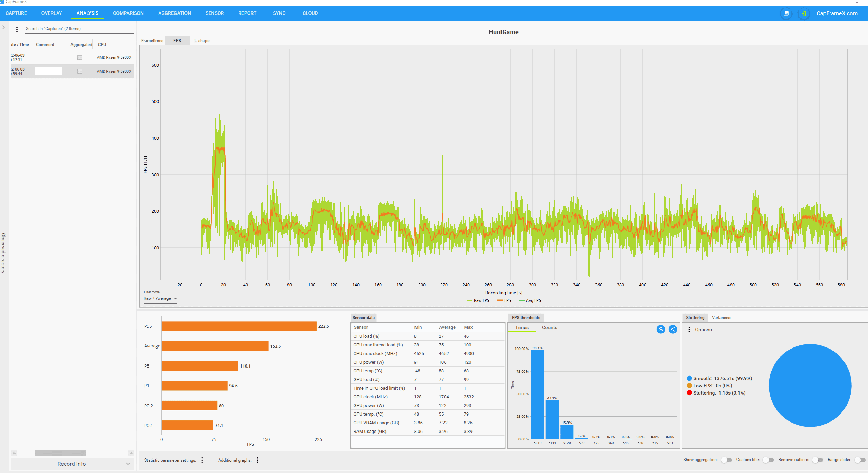Select the FPS graph tab
868x473 pixels.
coord(177,41)
